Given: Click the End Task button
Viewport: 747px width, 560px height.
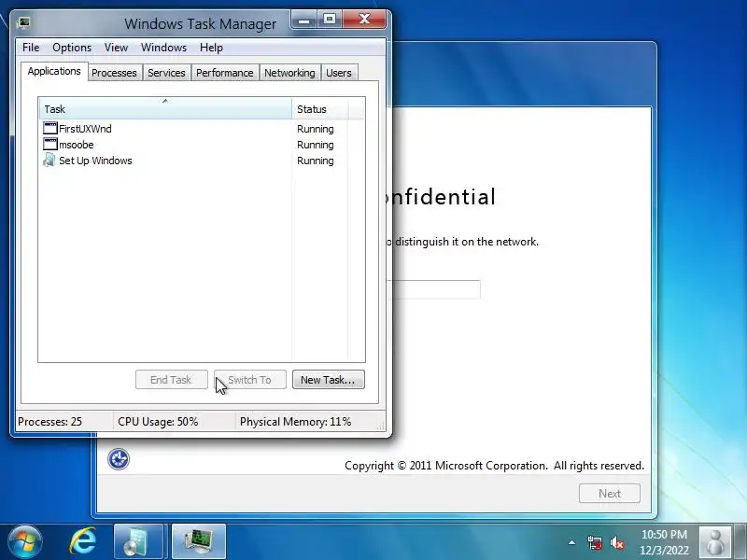Looking at the screenshot, I should (172, 380).
